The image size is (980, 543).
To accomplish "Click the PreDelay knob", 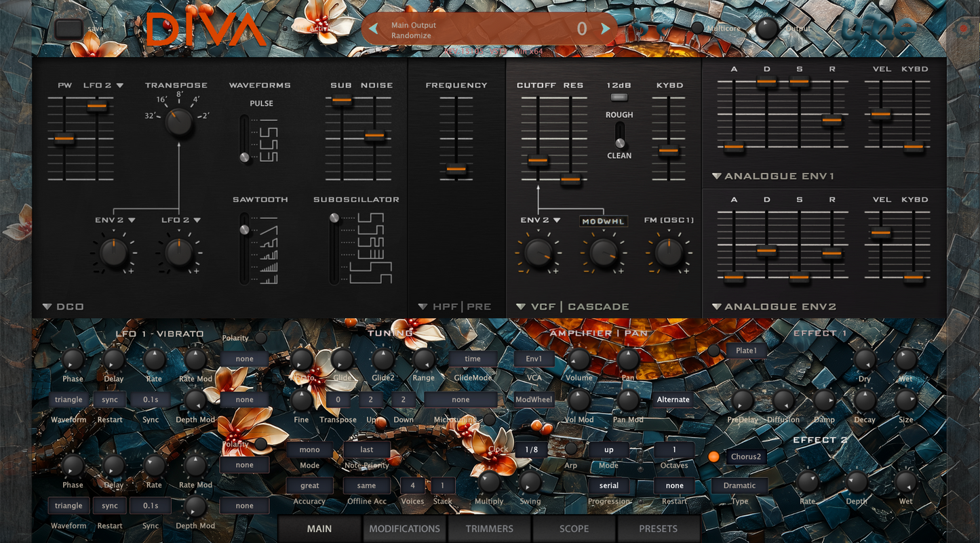I will (x=742, y=401).
